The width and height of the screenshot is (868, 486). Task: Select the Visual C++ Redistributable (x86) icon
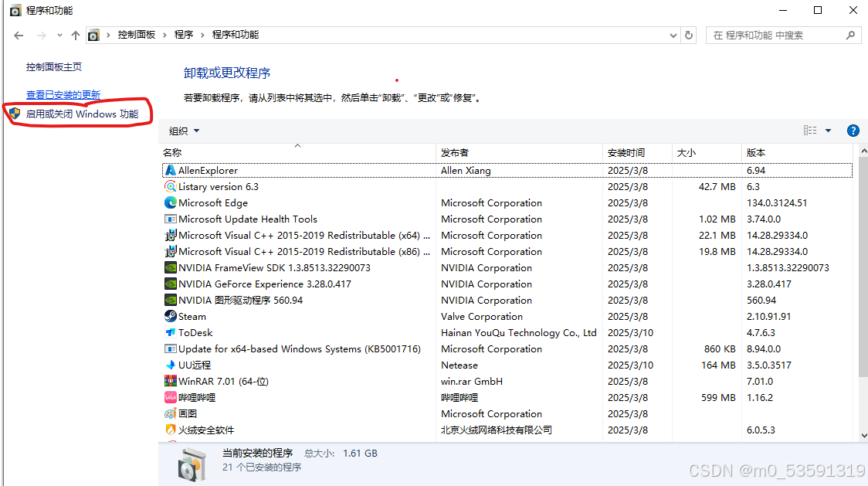point(171,252)
